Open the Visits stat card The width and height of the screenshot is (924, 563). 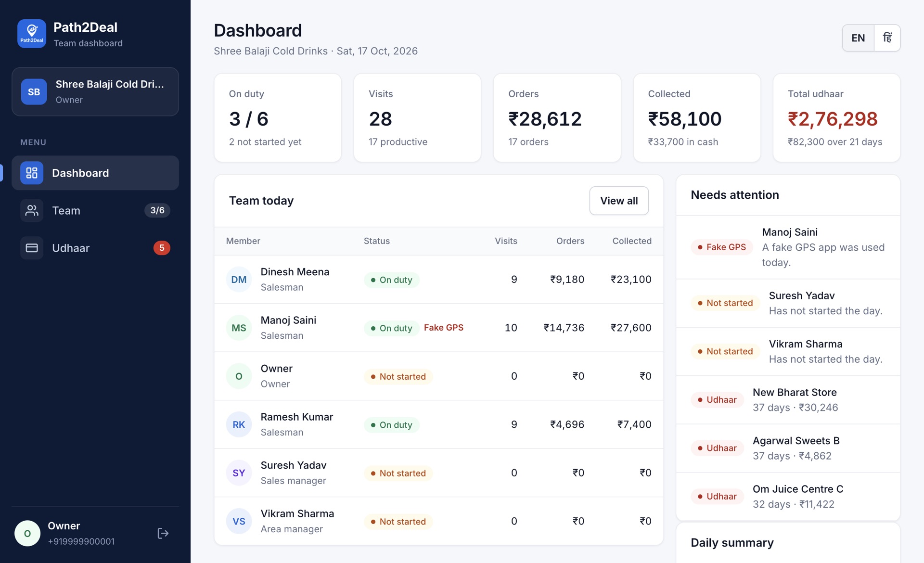pos(417,117)
